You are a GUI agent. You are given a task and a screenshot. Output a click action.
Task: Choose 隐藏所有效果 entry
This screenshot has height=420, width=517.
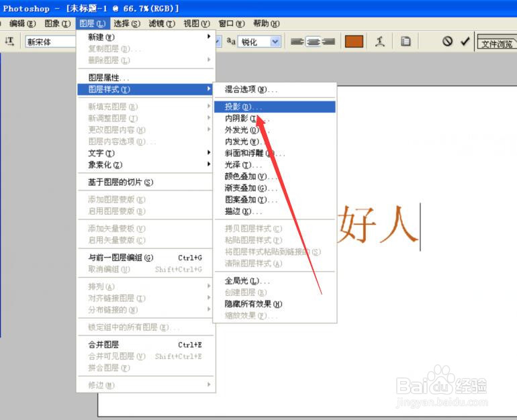click(x=275, y=304)
